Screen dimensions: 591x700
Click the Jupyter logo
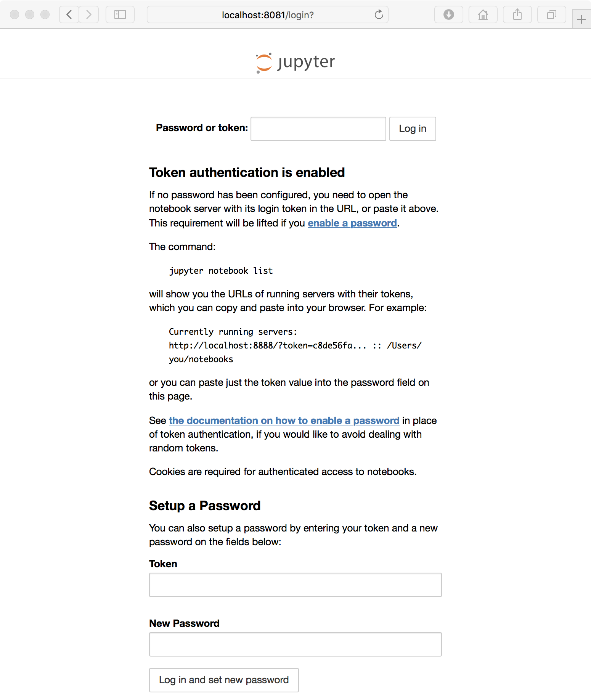pos(295,61)
